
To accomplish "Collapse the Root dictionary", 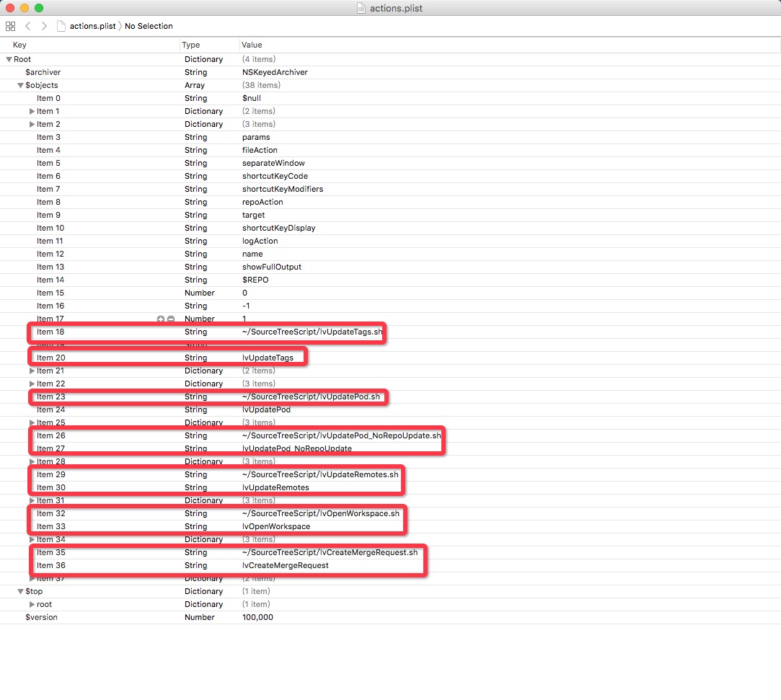I will pyautogui.click(x=8, y=59).
